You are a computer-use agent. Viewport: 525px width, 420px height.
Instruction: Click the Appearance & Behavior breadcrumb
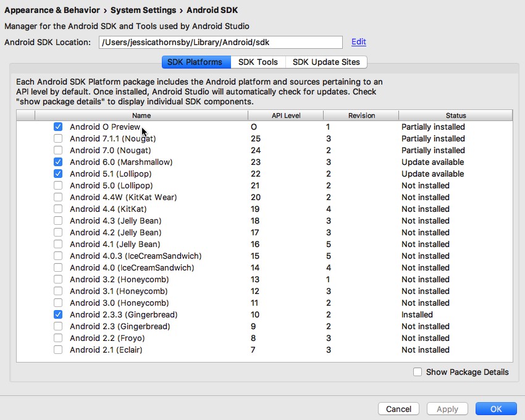(x=52, y=10)
